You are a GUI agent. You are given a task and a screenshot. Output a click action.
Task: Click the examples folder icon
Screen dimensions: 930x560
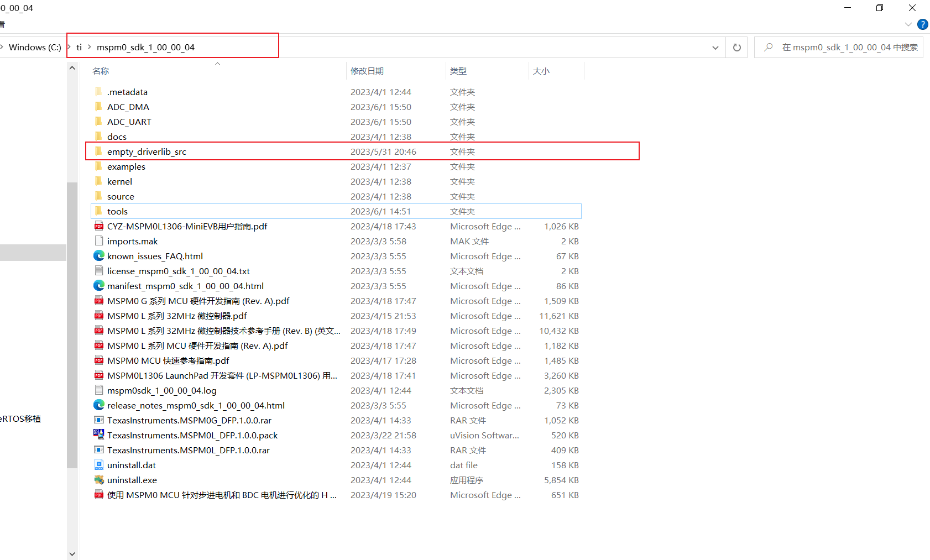(x=98, y=166)
